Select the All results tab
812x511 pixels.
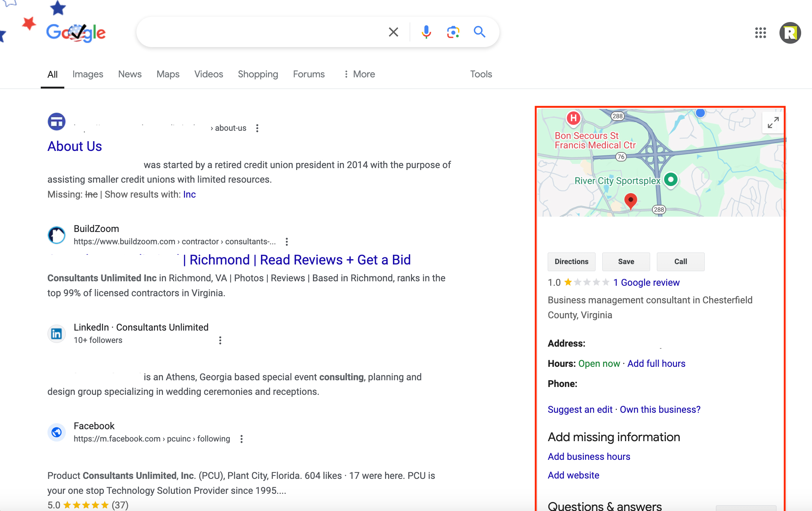[52, 74]
